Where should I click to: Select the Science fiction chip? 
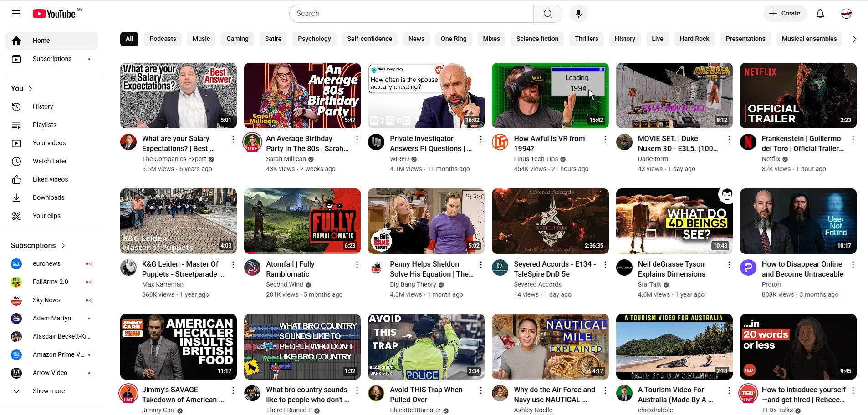(537, 39)
